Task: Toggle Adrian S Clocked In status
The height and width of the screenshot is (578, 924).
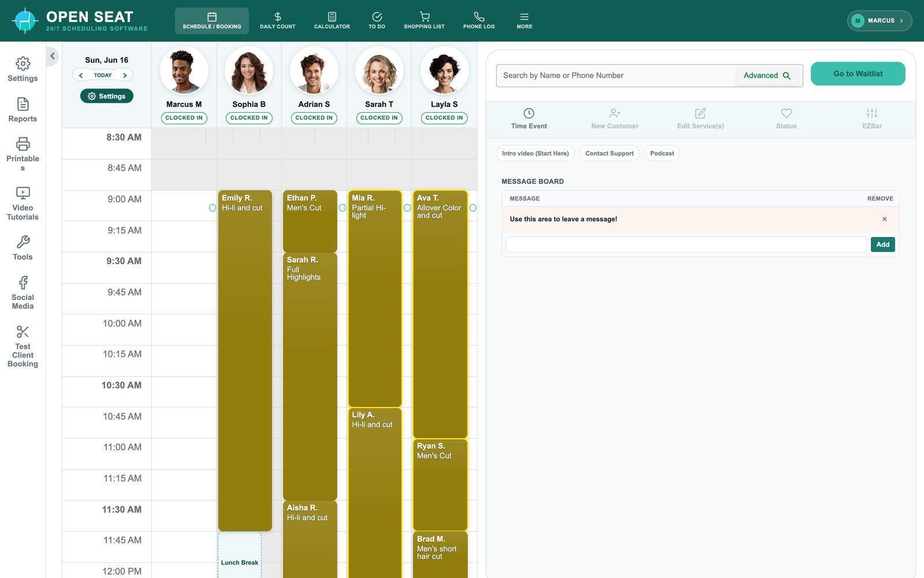Action: pyautogui.click(x=314, y=118)
